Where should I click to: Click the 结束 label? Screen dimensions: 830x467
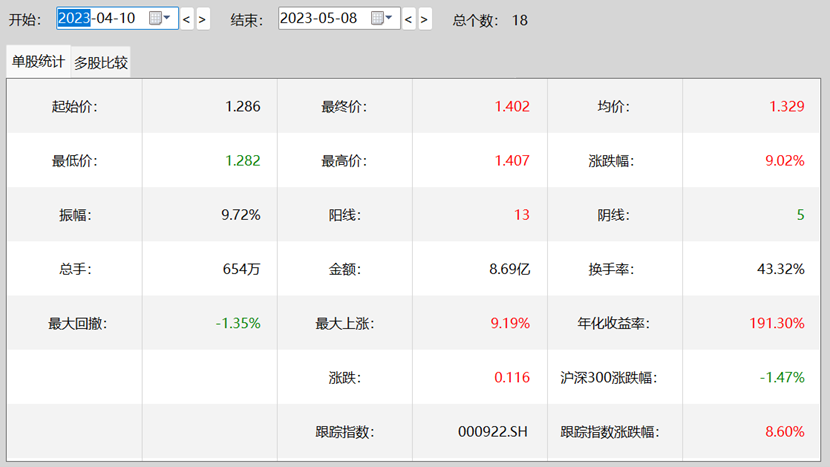click(247, 20)
